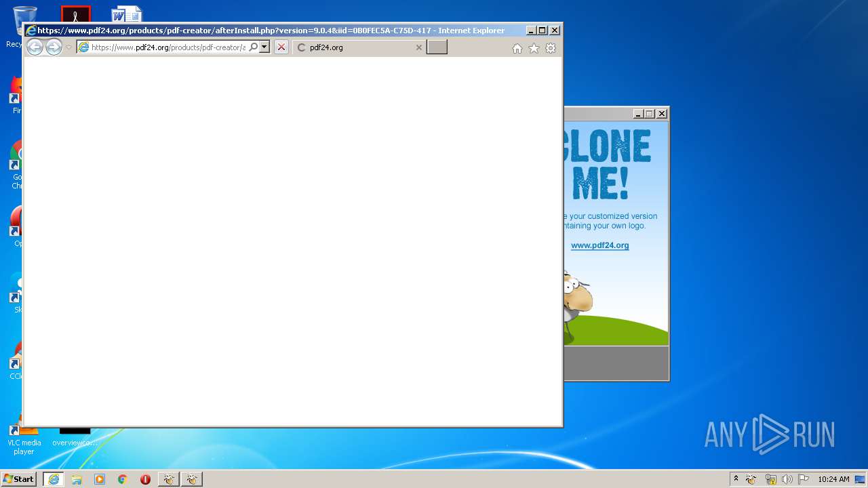
Task: Minimize the PDF24 Clone Me window
Action: (x=637, y=114)
